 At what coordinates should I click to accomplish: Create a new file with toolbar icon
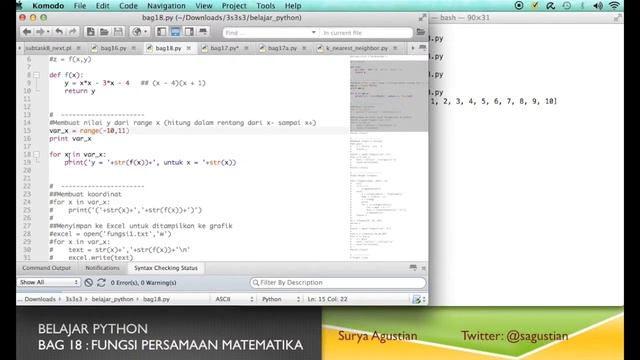coord(91,32)
